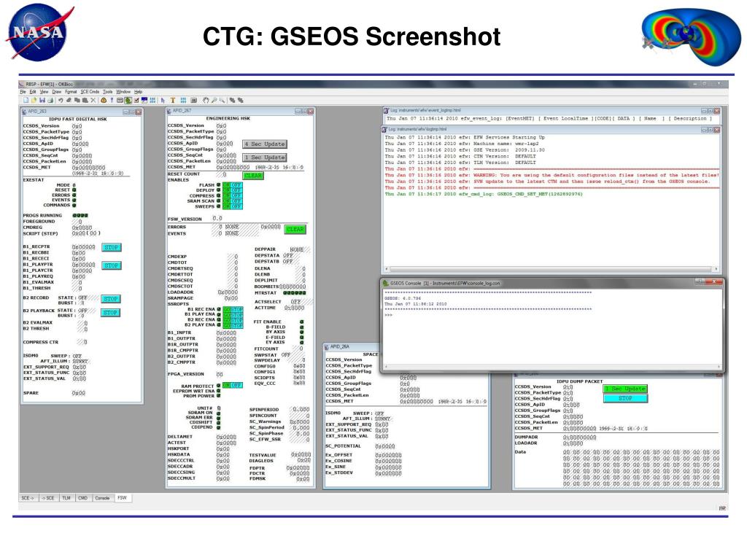The height and width of the screenshot is (560, 747).
Task: Click the 4 Sec Update button
Action: tap(265, 144)
